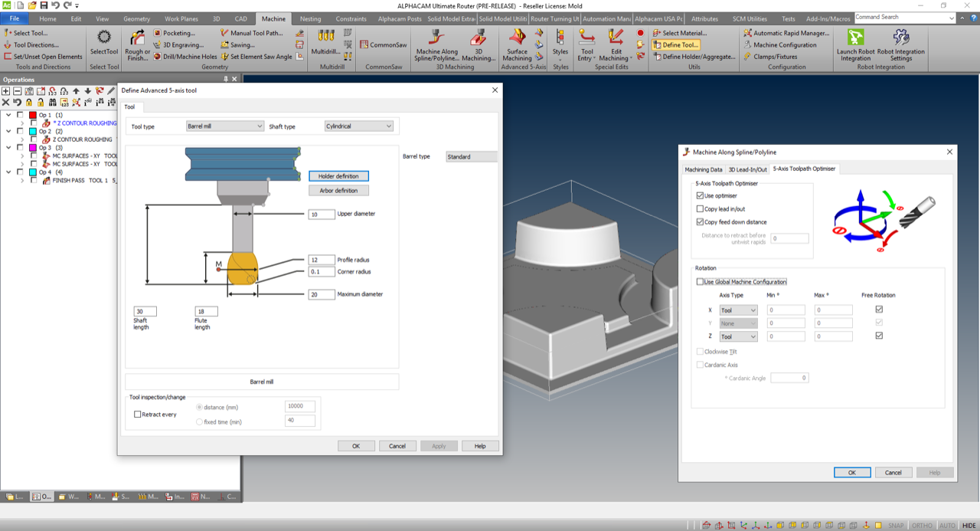Viewport: 980px width, 531px height.
Task: Click the SelectTool saw blade icon
Action: [104, 38]
